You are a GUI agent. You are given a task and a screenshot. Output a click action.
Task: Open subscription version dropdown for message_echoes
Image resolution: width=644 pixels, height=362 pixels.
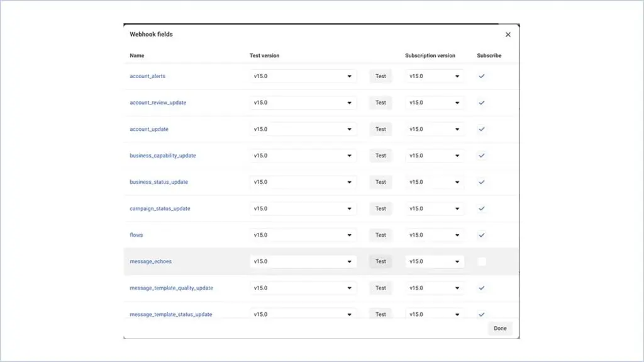tap(435, 261)
